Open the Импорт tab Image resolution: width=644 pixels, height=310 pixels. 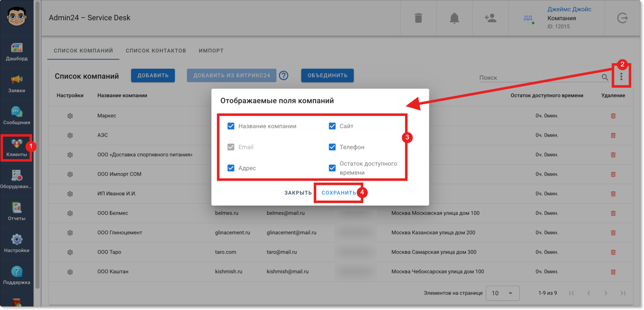tap(211, 51)
